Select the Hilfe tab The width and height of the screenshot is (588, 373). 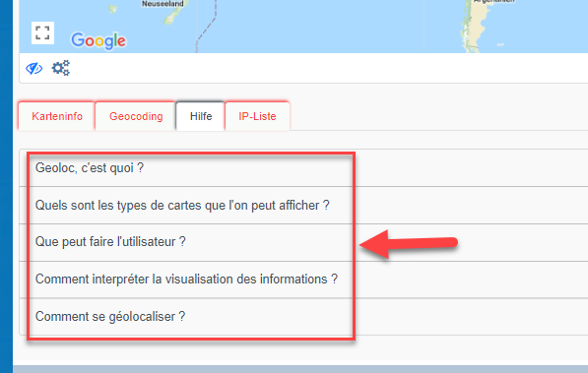point(201,116)
